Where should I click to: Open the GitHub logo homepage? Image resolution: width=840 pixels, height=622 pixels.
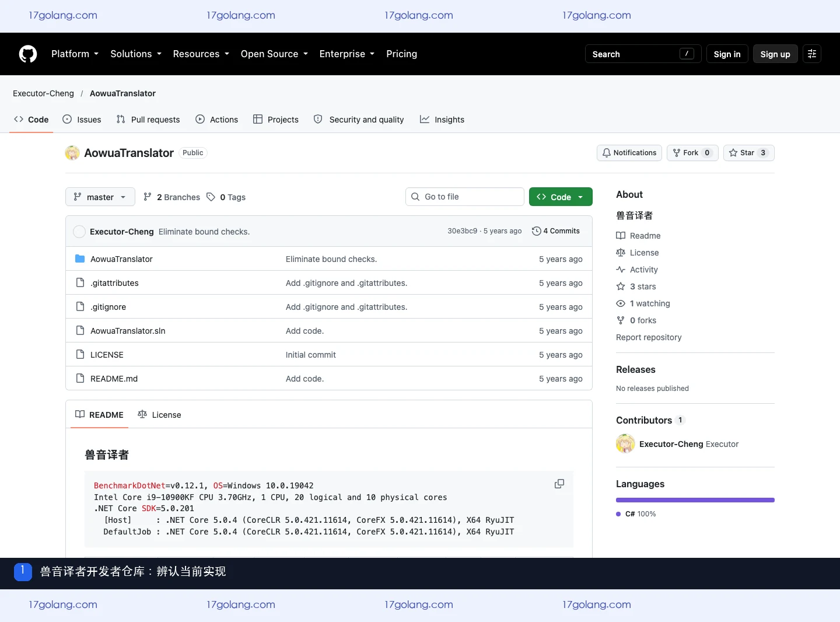(x=28, y=54)
